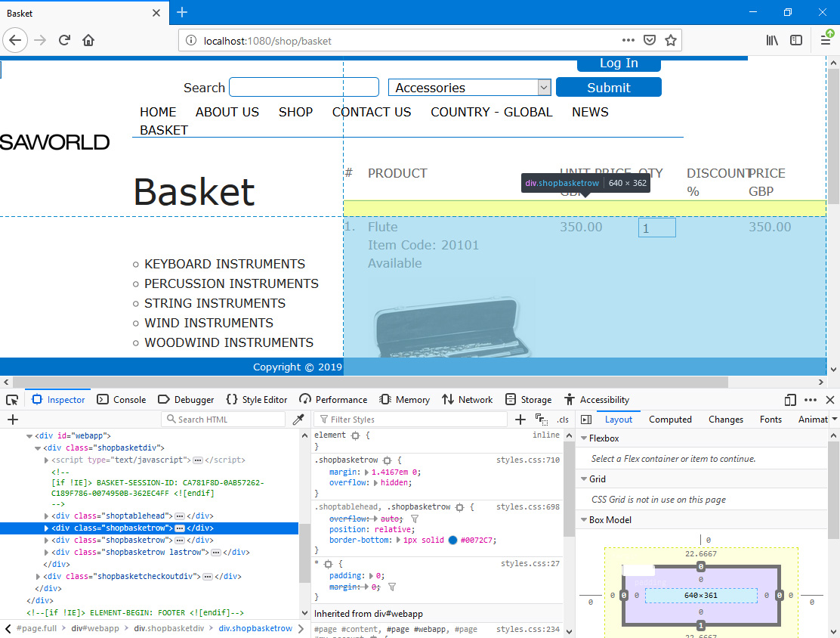This screenshot has height=638, width=840.
Task: Expand the margin shorthand property
Action: (366, 472)
